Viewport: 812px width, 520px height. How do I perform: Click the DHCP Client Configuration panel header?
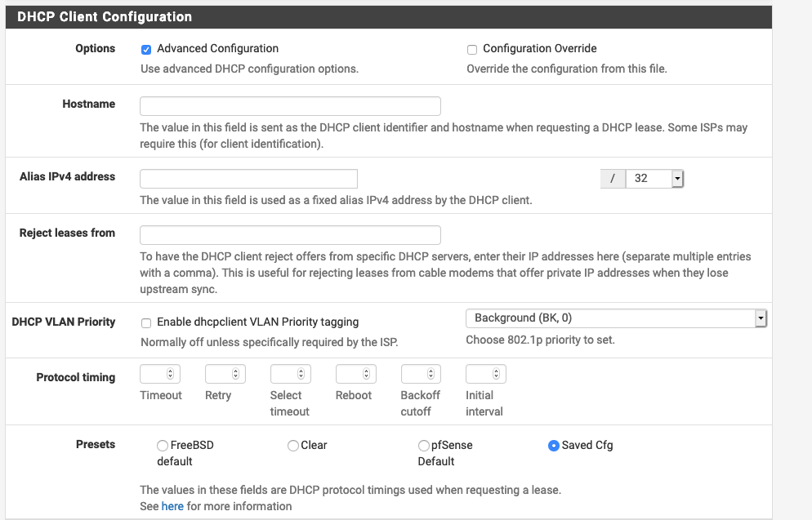[x=388, y=17]
